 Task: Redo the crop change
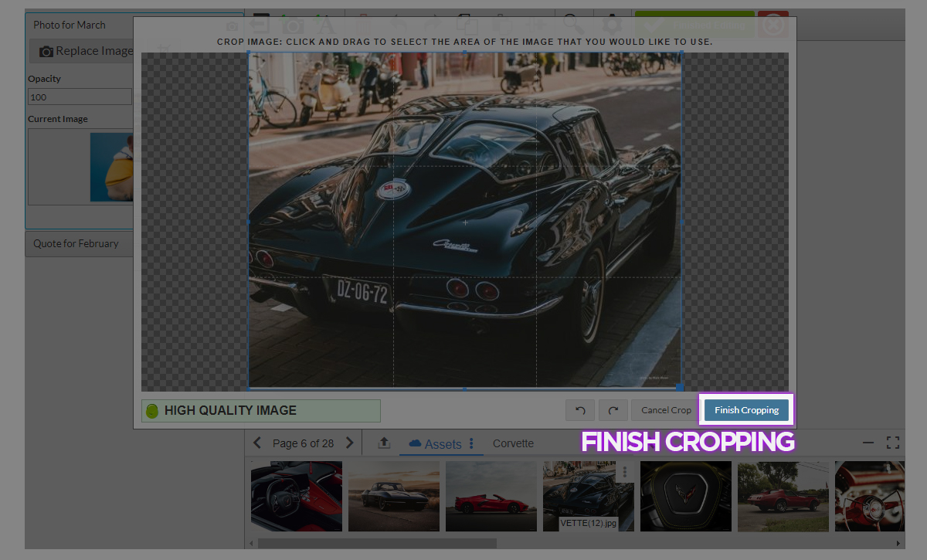pyautogui.click(x=613, y=410)
